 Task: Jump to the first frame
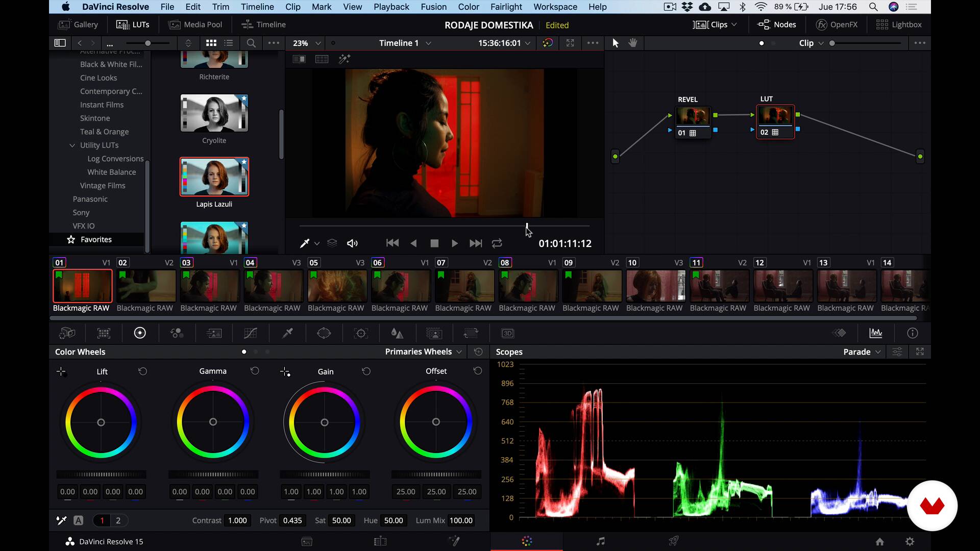(x=393, y=243)
